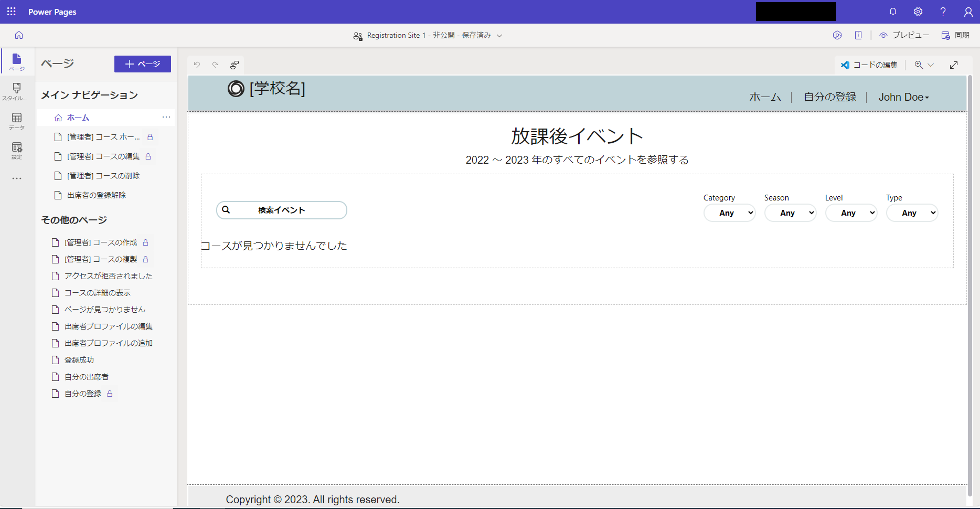The height and width of the screenshot is (509, 980).
Task: Select [管理者] コースの編集 page
Action: [103, 156]
